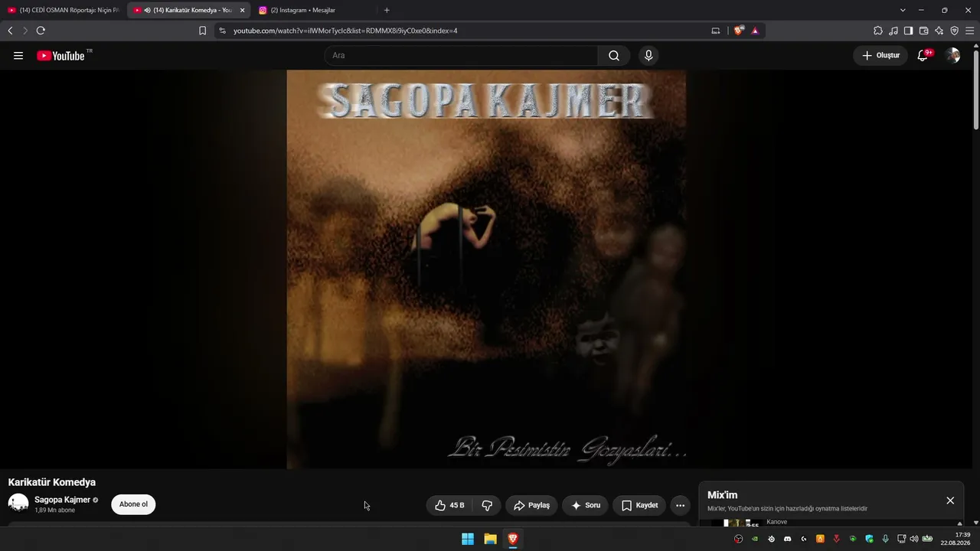
Task: Open YouTube notifications bell
Action: (x=923, y=55)
